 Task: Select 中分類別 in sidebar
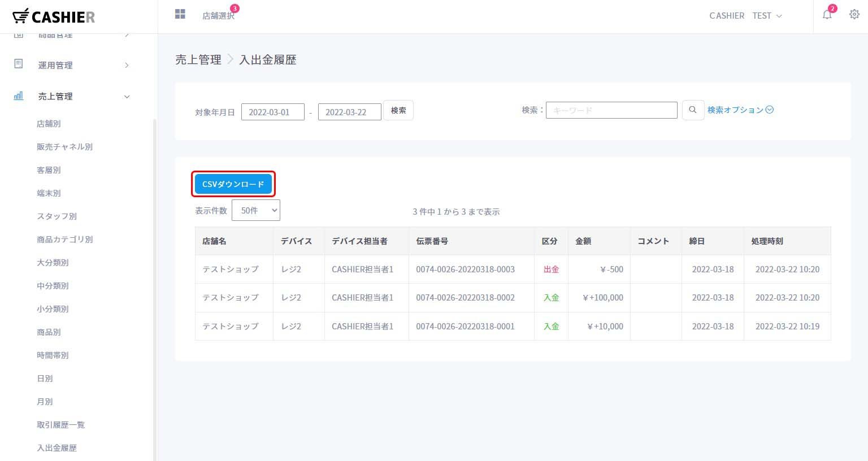click(x=53, y=286)
